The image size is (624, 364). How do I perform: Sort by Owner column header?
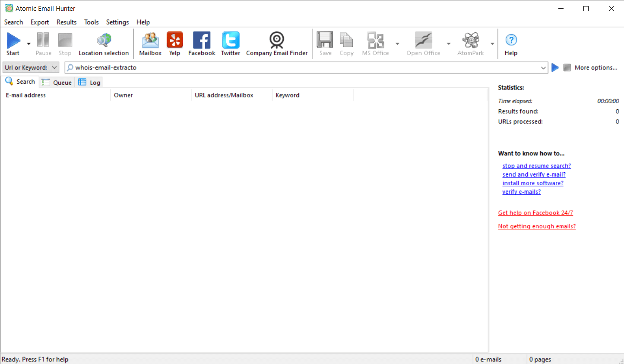151,95
